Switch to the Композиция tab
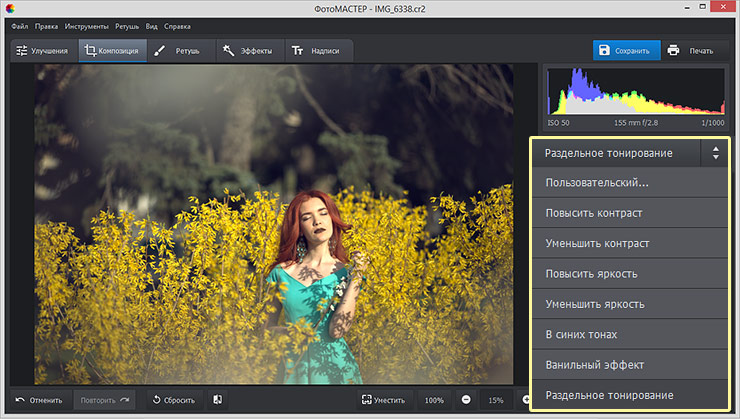 [x=111, y=50]
